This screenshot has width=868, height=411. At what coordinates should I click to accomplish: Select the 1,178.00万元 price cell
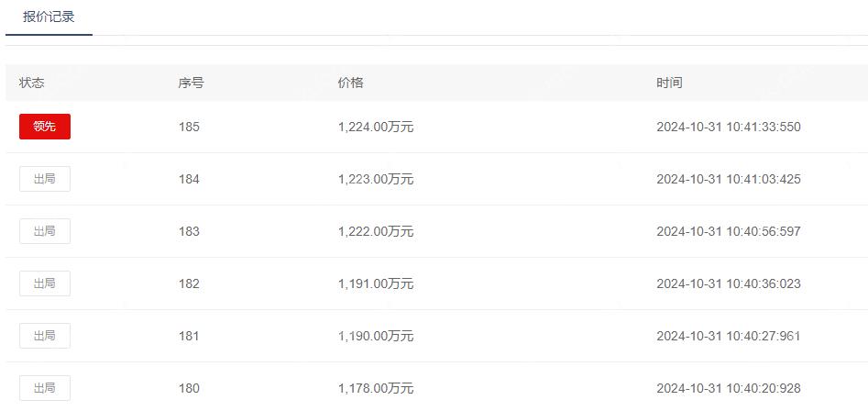376,388
